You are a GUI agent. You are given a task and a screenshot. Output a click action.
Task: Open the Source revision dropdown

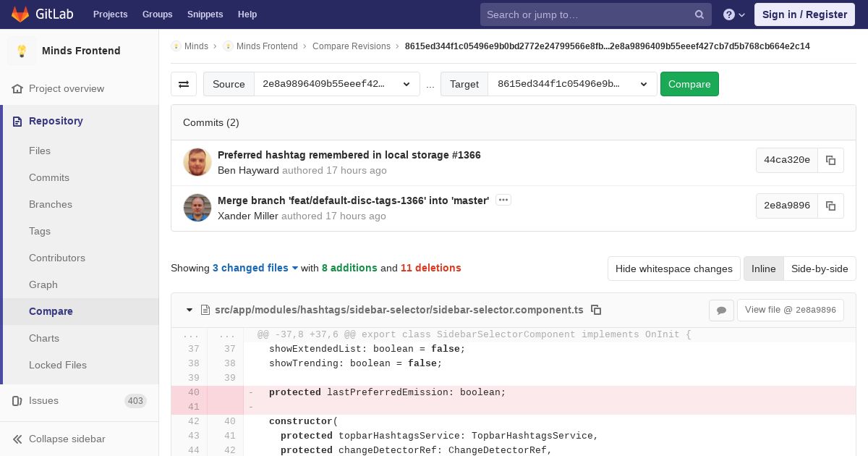point(336,84)
